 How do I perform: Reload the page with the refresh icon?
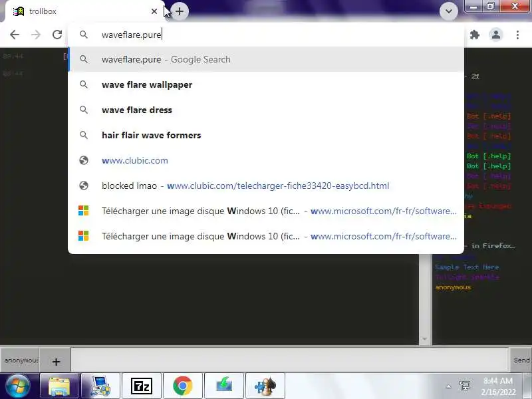(57, 35)
